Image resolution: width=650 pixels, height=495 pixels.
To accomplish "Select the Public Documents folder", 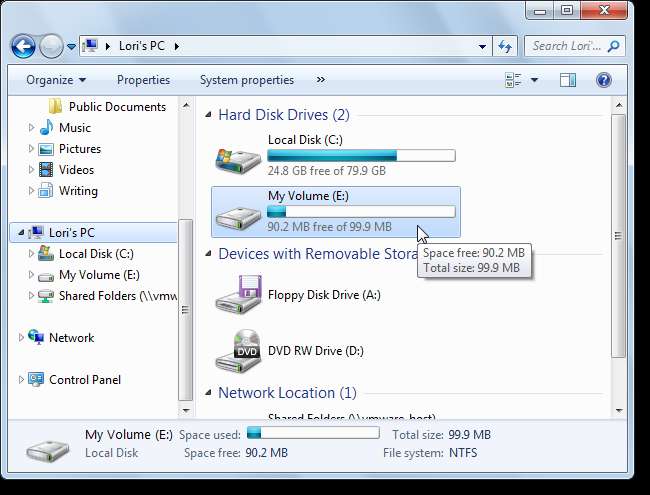I will tap(107, 107).
